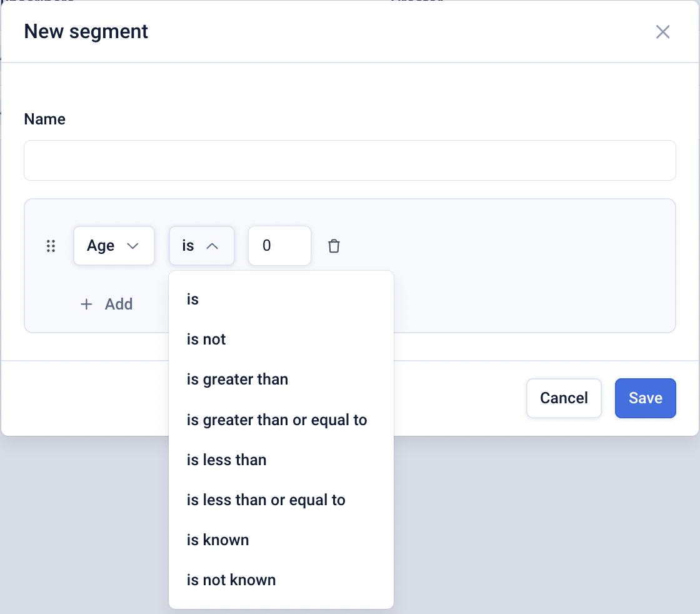Choose the 'is known' operator
Viewport: 700px width, 614px height.
point(218,540)
